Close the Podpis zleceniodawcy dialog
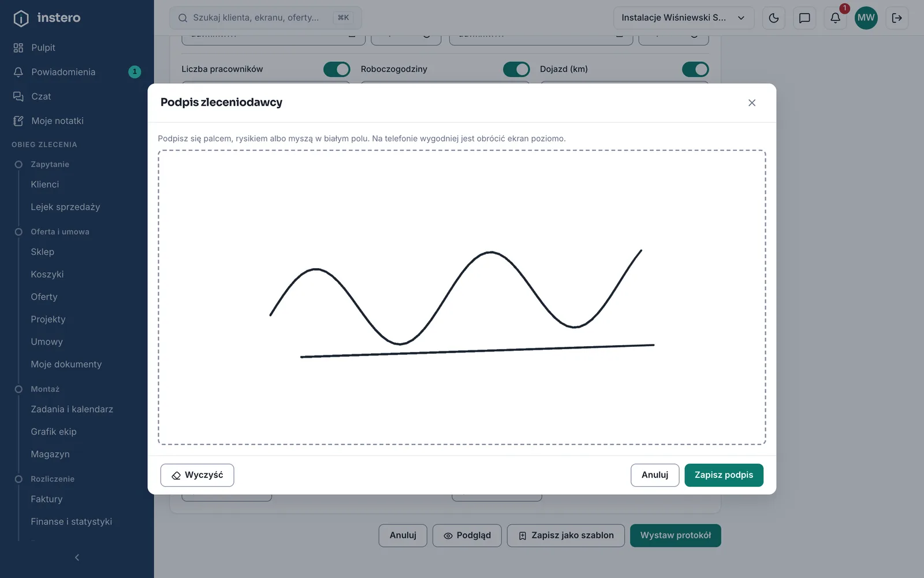924x578 pixels. coord(752,103)
